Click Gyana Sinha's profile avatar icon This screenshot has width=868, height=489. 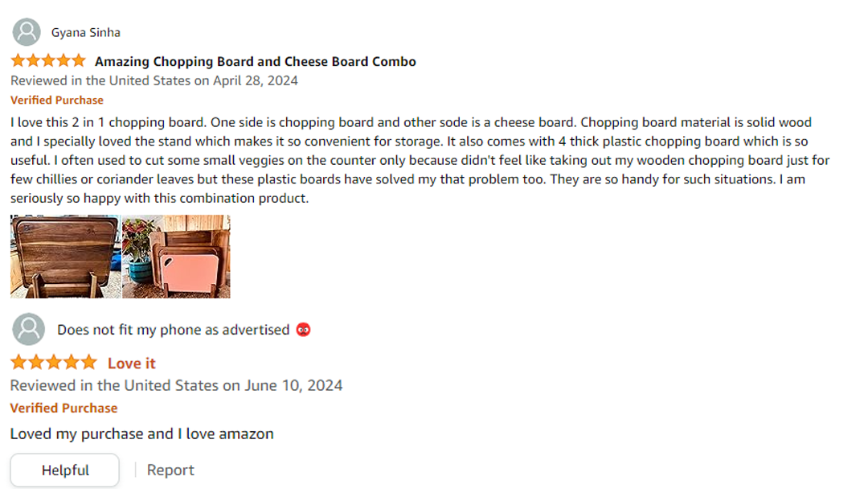click(27, 32)
